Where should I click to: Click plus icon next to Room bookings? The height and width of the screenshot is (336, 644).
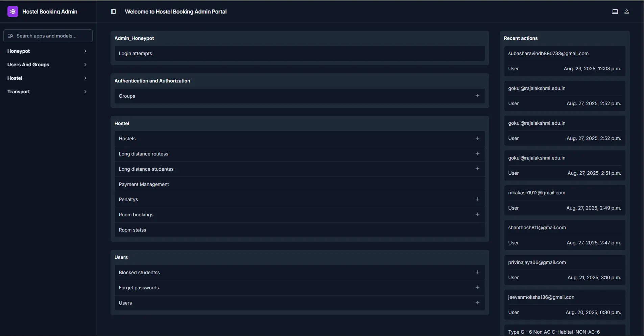pyautogui.click(x=477, y=215)
